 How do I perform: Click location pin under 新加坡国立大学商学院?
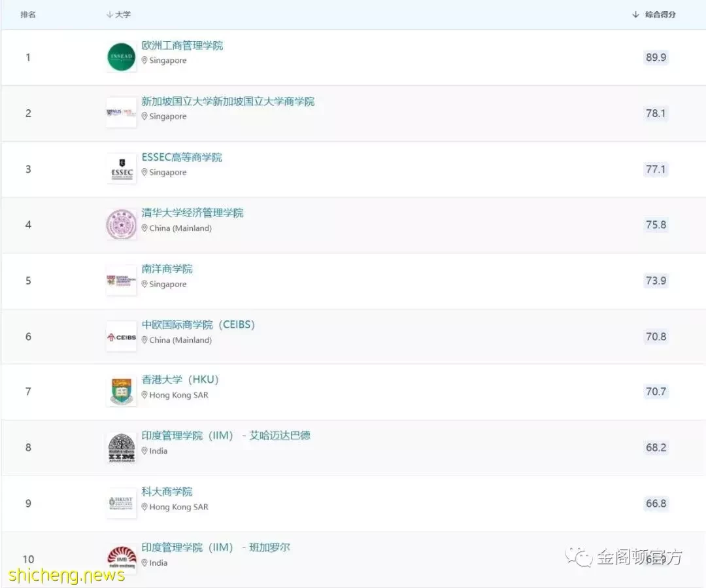(144, 116)
